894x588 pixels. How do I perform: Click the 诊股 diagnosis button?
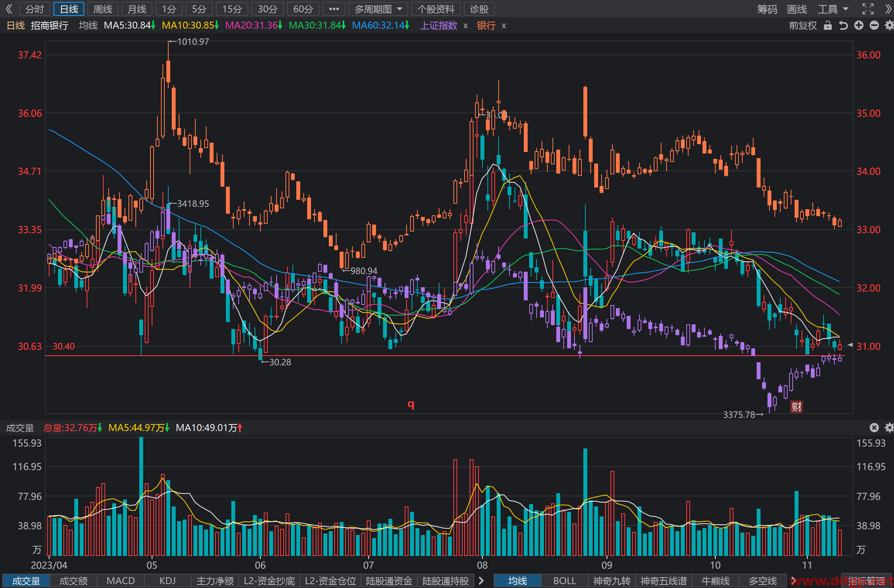(x=479, y=9)
